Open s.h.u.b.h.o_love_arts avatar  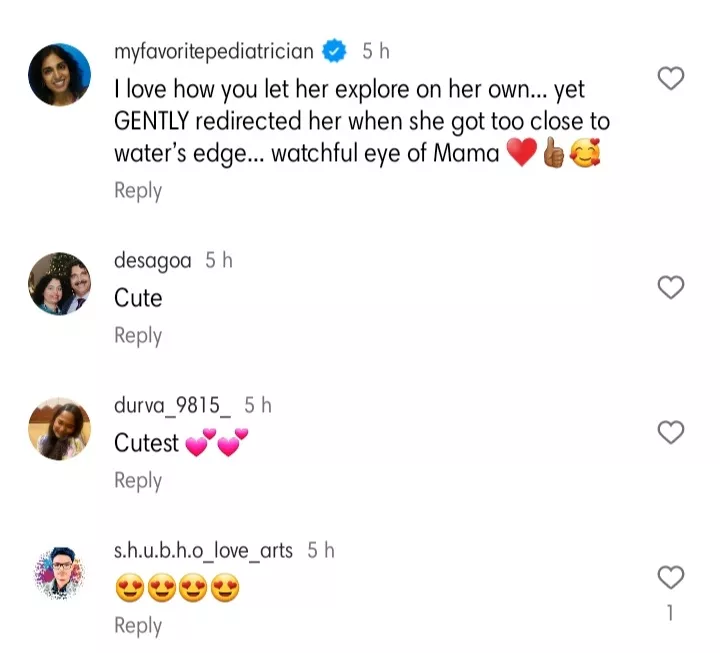(60, 573)
